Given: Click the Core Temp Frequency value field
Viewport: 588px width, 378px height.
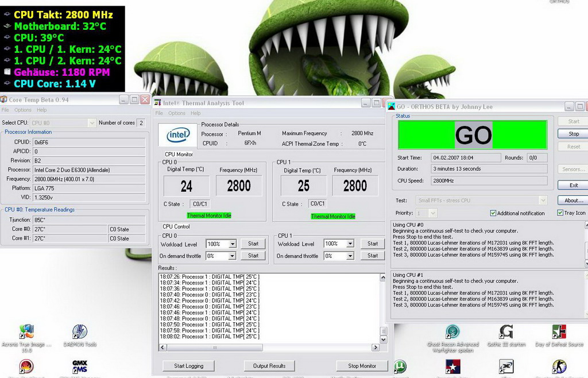Looking at the screenshot, I should pos(89,179).
